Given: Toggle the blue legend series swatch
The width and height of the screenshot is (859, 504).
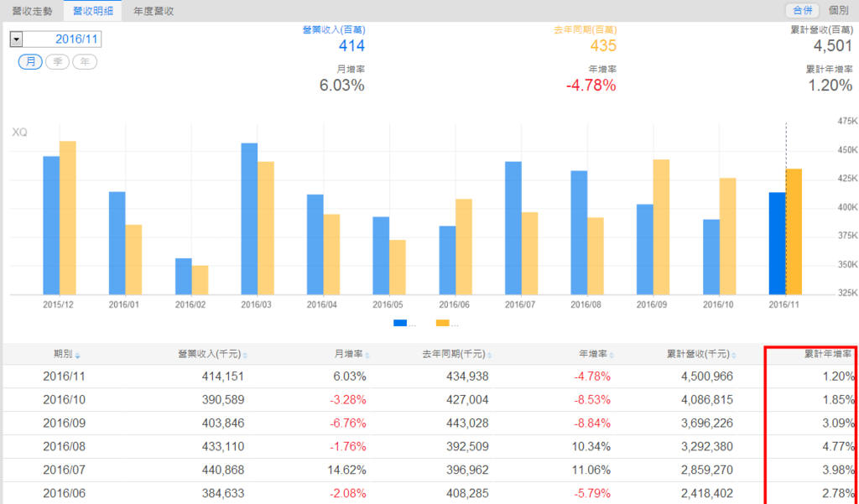Looking at the screenshot, I should click(400, 323).
